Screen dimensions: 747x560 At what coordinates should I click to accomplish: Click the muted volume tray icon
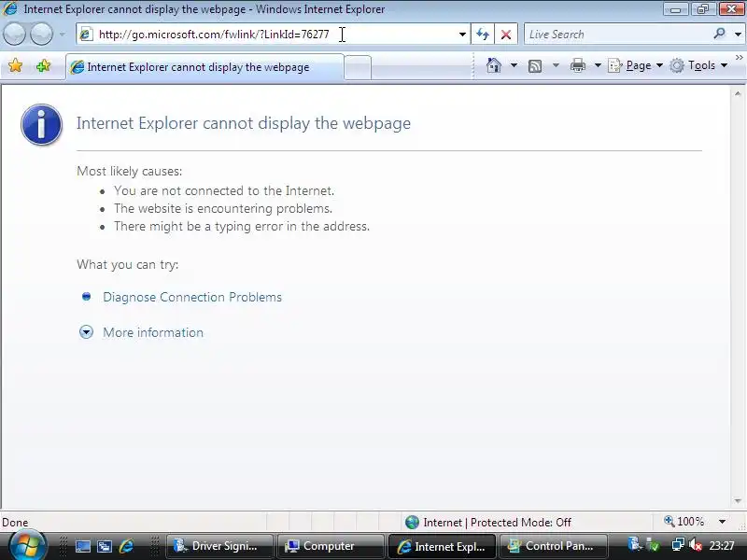click(x=696, y=545)
